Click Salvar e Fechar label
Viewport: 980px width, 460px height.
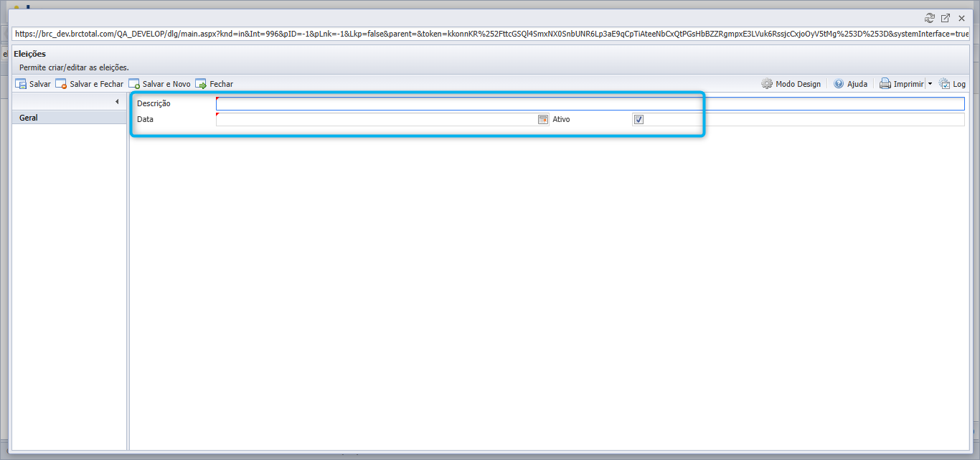click(x=97, y=84)
